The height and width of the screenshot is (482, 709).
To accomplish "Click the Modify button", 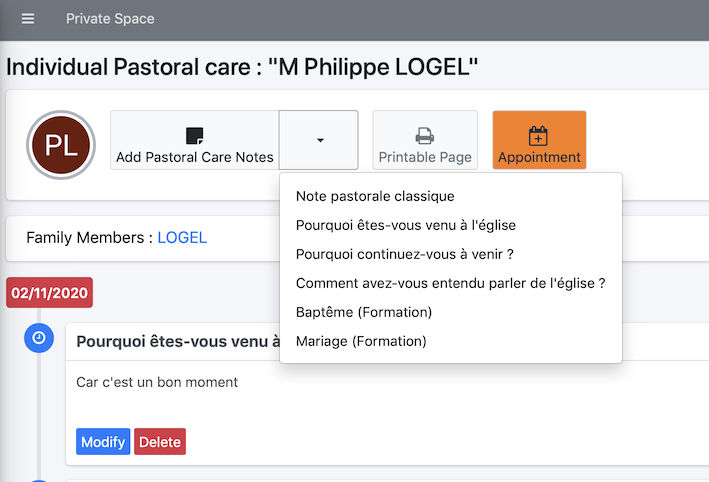I will click(103, 441).
